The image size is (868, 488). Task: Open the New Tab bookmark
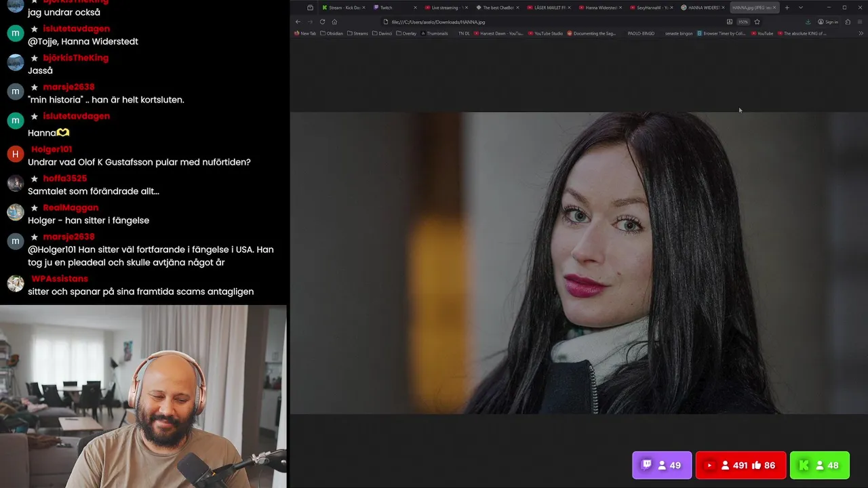pyautogui.click(x=305, y=33)
